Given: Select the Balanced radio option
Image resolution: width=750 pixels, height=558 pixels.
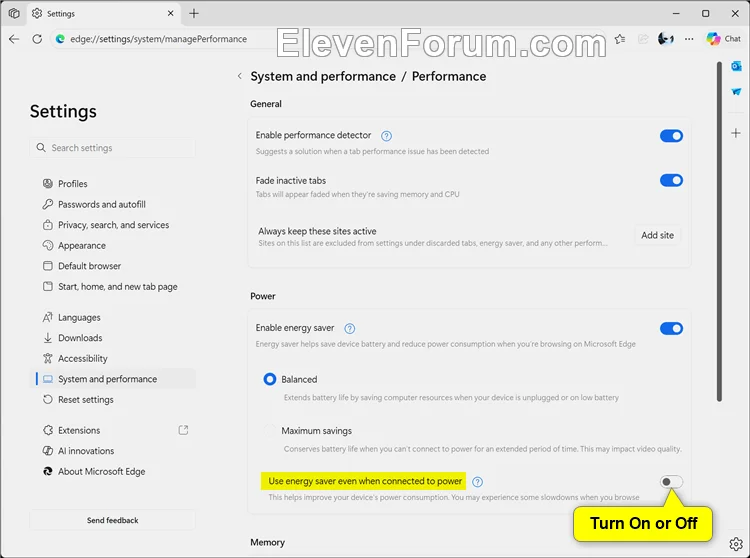Looking at the screenshot, I should coord(270,379).
